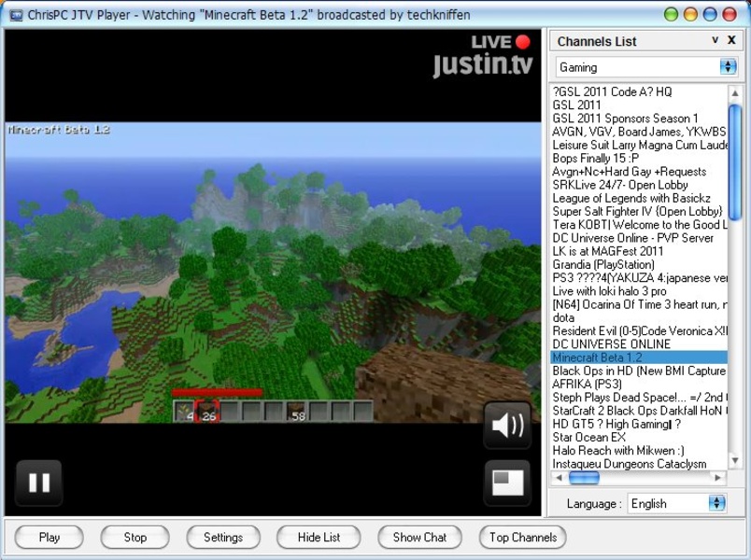Toggle Hide List button
Image resolution: width=751 pixels, height=560 pixels.
pyautogui.click(x=319, y=537)
